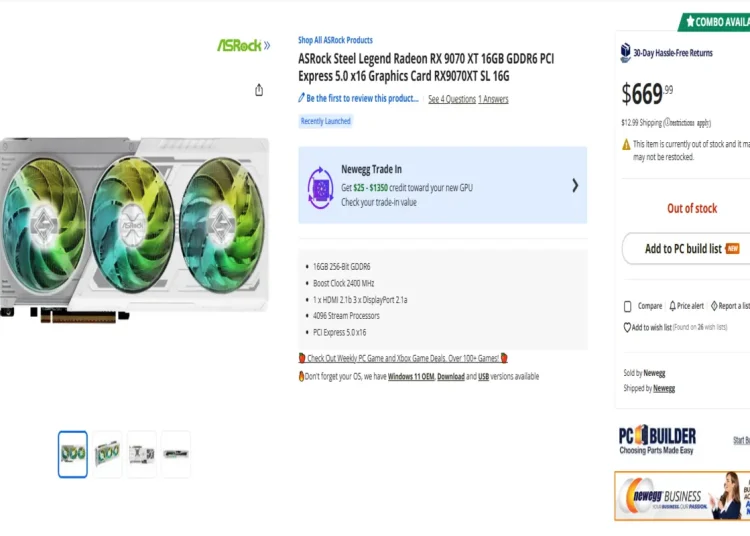
Task: Click the pencil review icon
Action: tap(301, 98)
